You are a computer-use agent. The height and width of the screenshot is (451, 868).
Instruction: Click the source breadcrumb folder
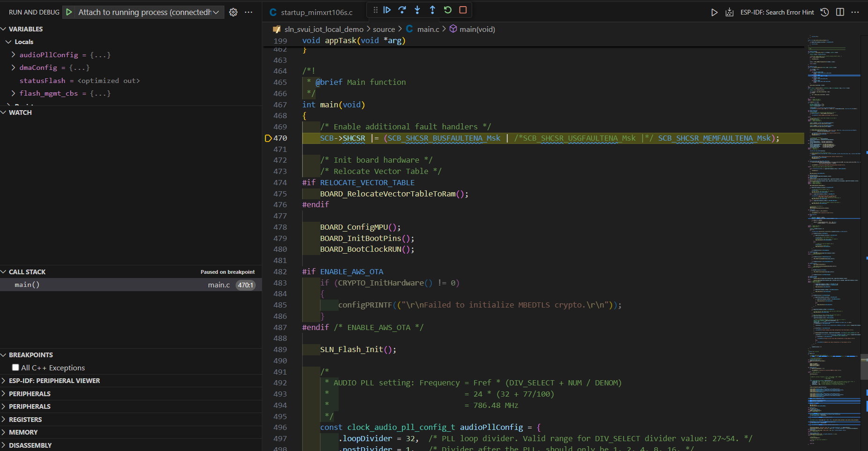[x=384, y=29]
